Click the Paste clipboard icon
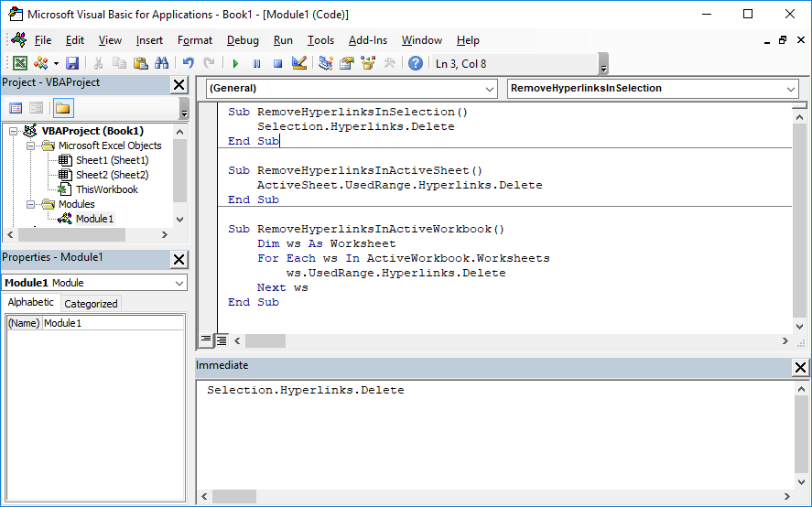This screenshot has width=812, height=507. coord(140,63)
